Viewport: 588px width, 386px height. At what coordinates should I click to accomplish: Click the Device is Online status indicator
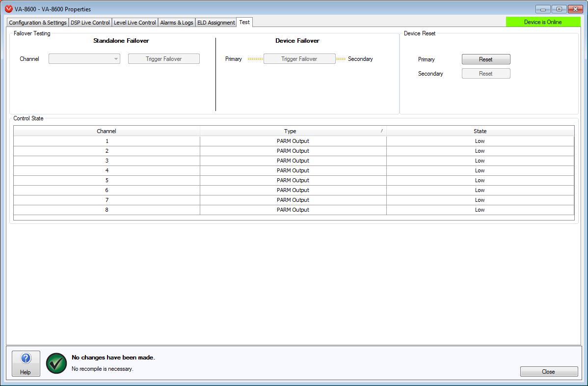coord(543,22)
